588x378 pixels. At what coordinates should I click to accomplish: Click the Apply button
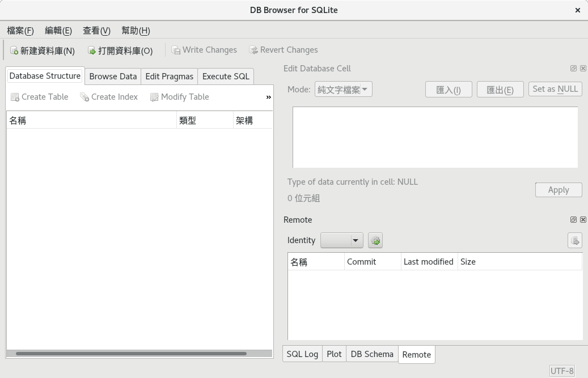[x=559, y=190]
